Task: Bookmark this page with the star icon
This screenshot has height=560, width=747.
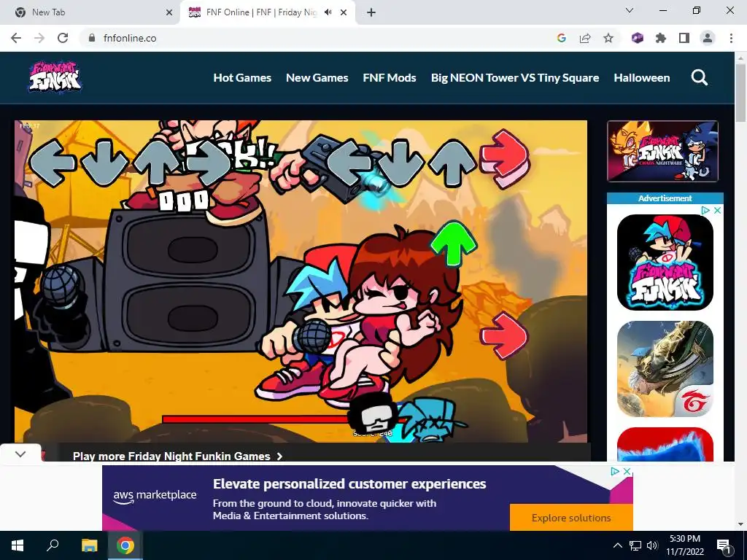Action: coord(608,38)
